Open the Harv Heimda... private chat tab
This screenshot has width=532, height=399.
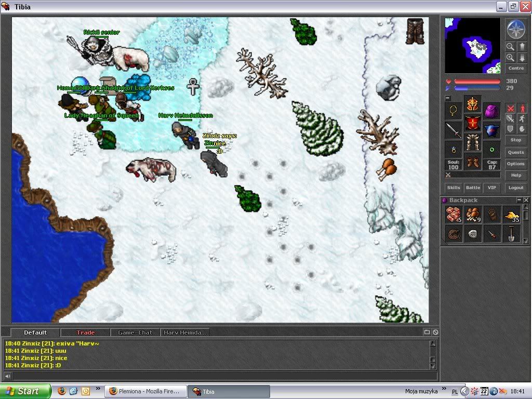click(184, 332)
